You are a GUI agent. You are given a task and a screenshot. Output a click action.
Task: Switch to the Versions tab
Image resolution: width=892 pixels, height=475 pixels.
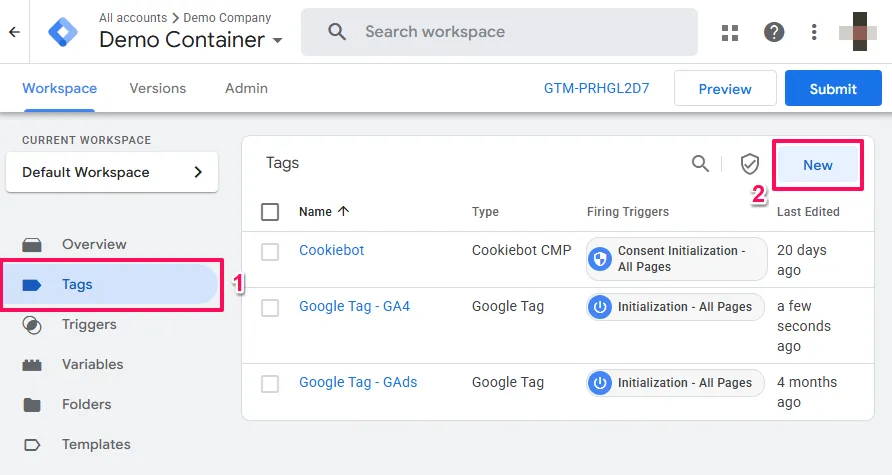[x=158, y=88]
